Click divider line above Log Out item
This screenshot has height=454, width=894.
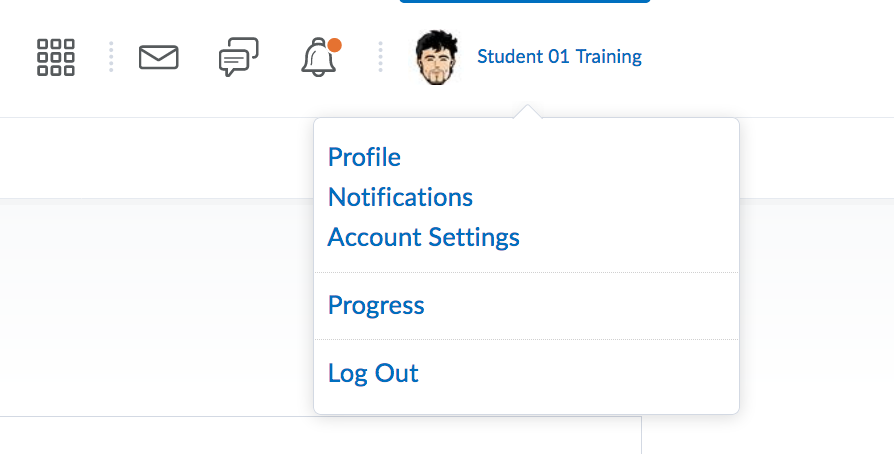coord(526,339)
